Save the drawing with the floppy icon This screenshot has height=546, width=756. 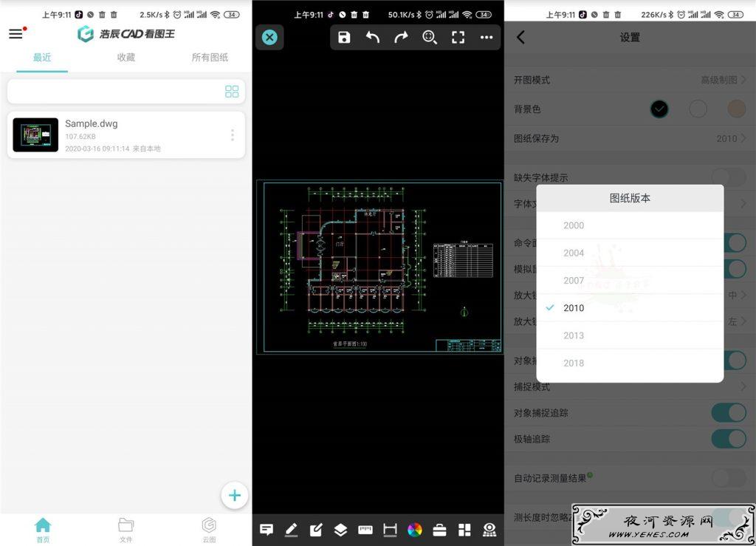pyautogui.click(x=344, y=37)
